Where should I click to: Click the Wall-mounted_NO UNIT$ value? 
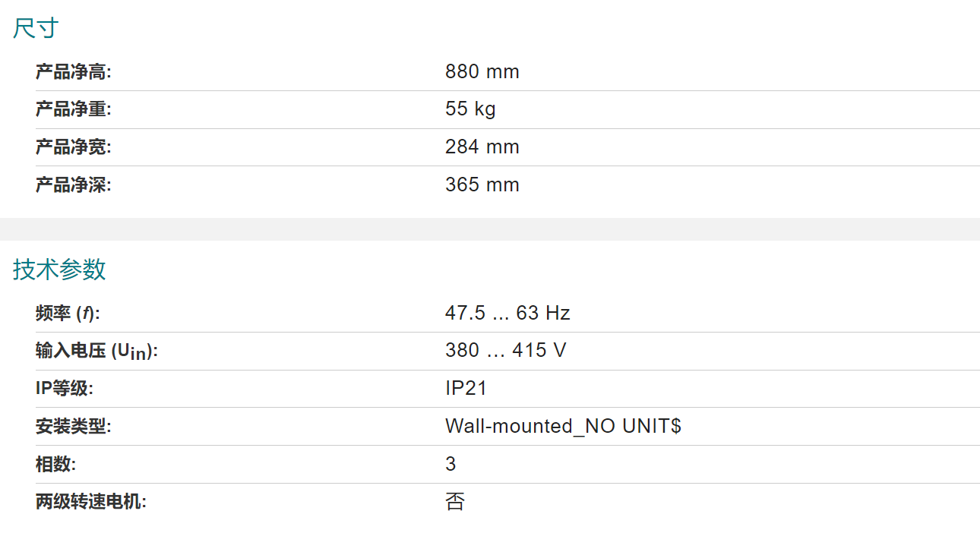click(563, 426)
